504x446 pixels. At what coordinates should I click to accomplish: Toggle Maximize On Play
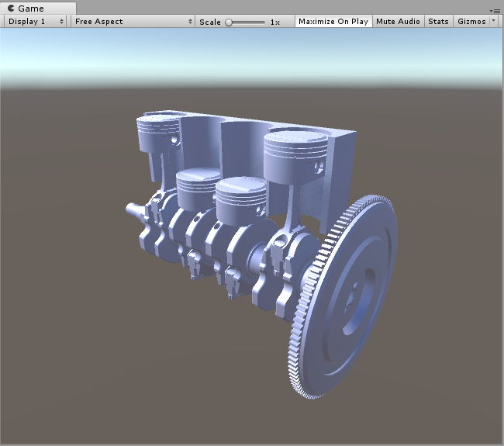[x=333, y=22]
